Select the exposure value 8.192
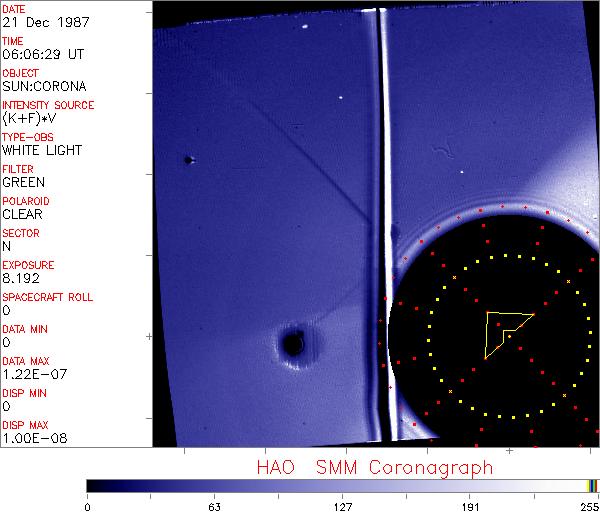This screenshot has height=512, width=600. (21, 278)
